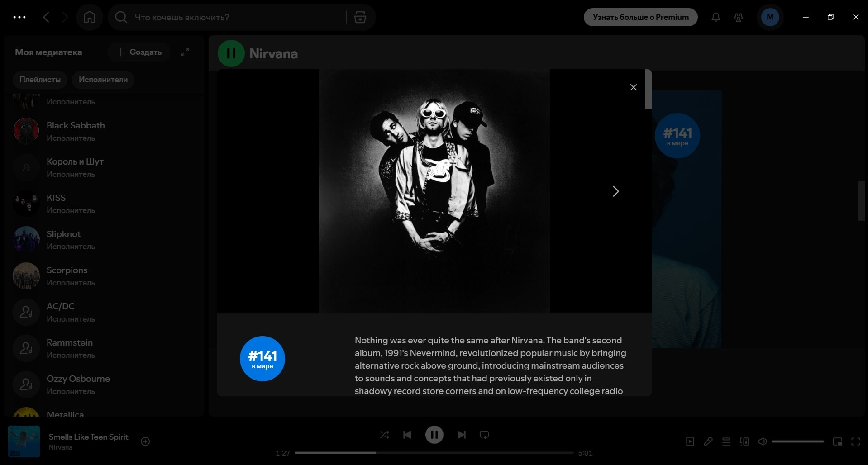Select the 'Плейлисты' filter tab
The height and width of the screenshot is (465, 868).
tap(40, 80)
